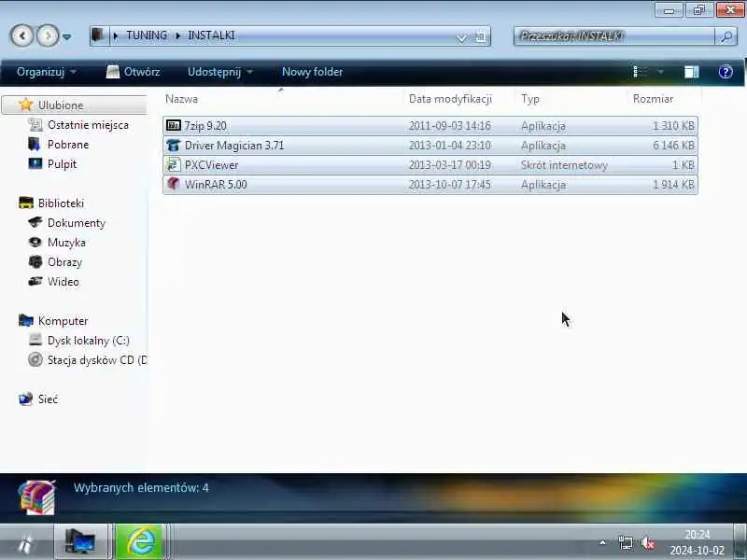The width and height of the screenshot is (747, 560).
Task: Click the magnifier search icon
Action: pos(726,36)
